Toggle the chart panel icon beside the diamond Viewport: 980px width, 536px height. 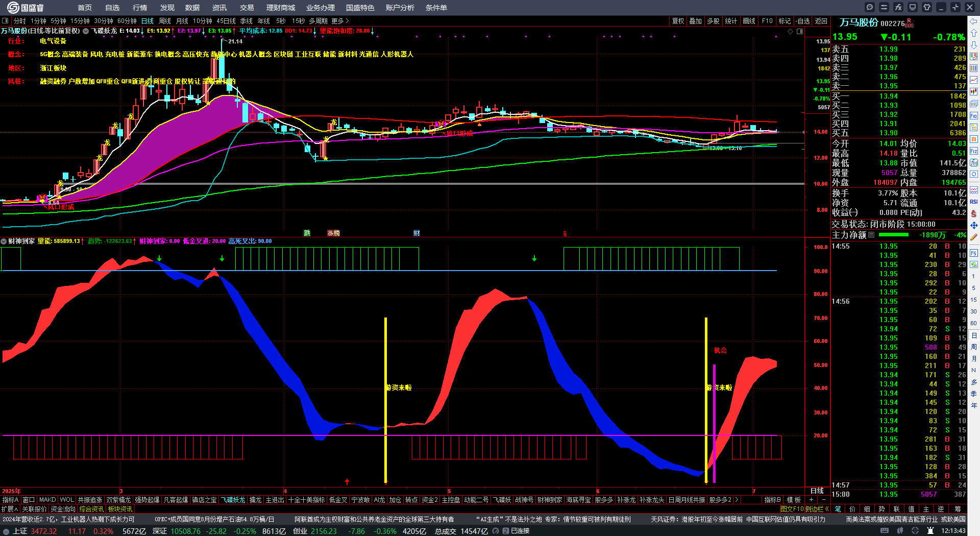[800, 31]
